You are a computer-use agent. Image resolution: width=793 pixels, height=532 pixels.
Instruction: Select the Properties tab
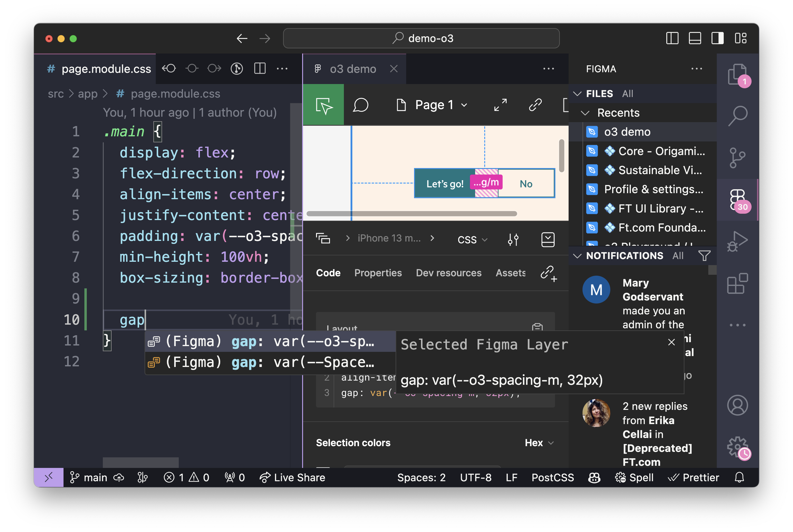point(378,273)
